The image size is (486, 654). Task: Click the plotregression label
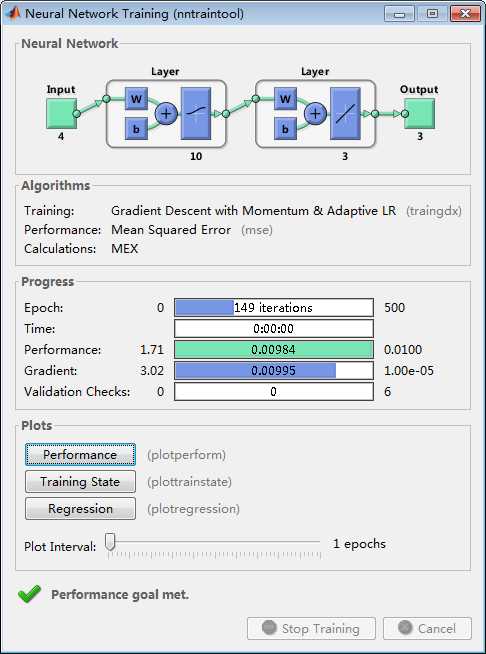coord(194,509)
